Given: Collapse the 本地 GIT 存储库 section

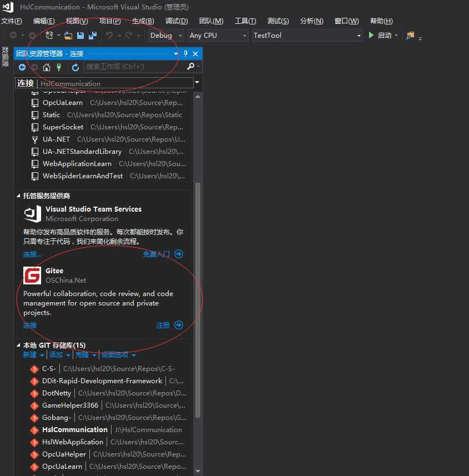Looking at the screenshot, I should (x=19, y=345).
